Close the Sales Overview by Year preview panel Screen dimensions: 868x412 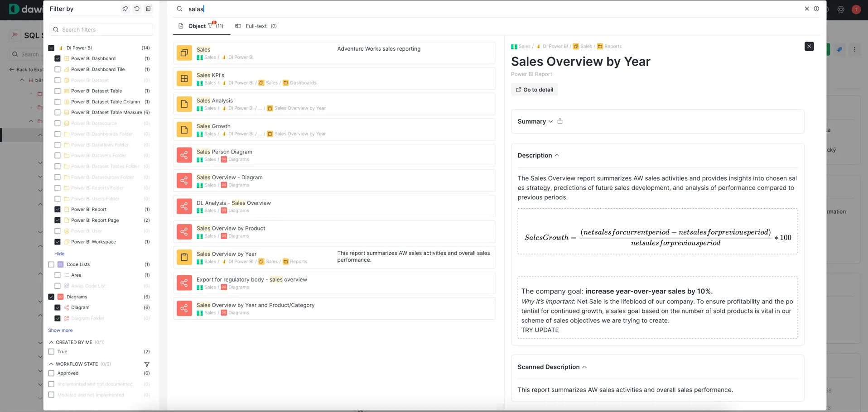click(x=809, y=46)
